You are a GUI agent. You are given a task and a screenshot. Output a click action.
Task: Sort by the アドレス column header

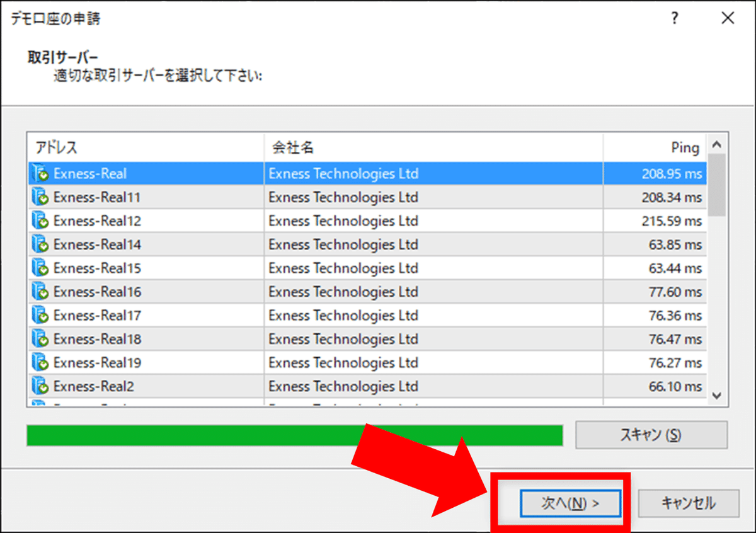click(x=146, y=148)
